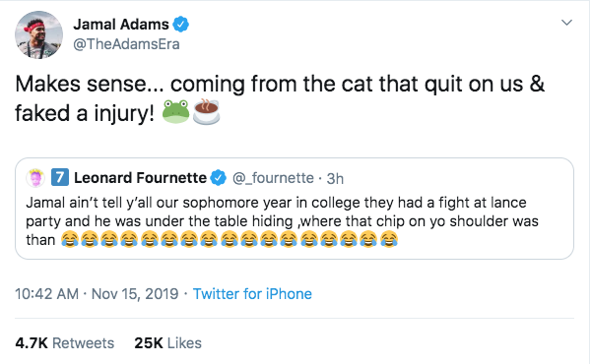Open the @_fournette handle
Viewport: 591px width, 364px height.
click(273, 178)
